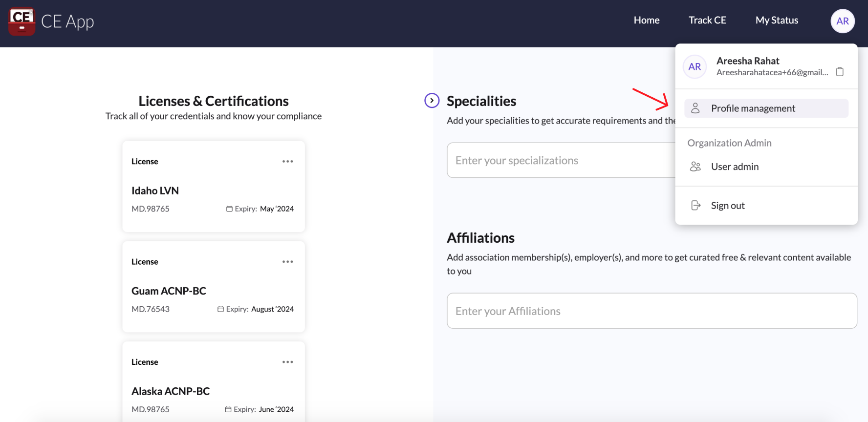Expand the Specialities section with the circled arrow
Viewport: 868px width, 422px height.
432,100
